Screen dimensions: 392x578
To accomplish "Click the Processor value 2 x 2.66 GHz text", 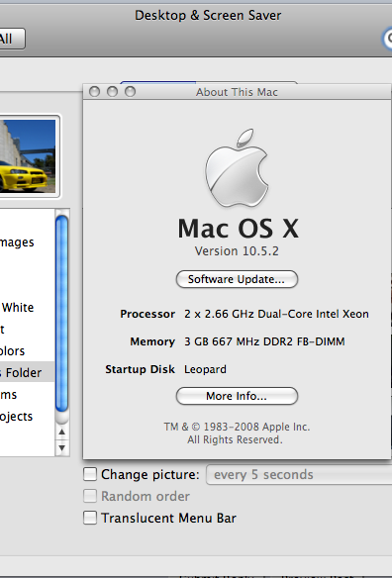I will [276, 314].
